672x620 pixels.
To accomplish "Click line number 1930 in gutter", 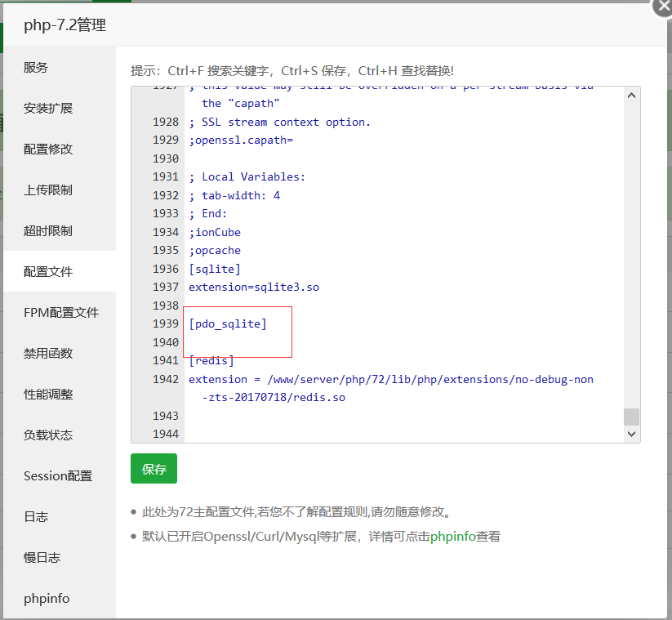I will click(166, 158).
